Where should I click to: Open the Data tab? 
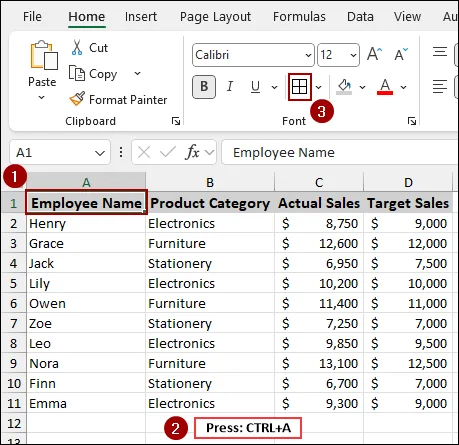point(360,17)
